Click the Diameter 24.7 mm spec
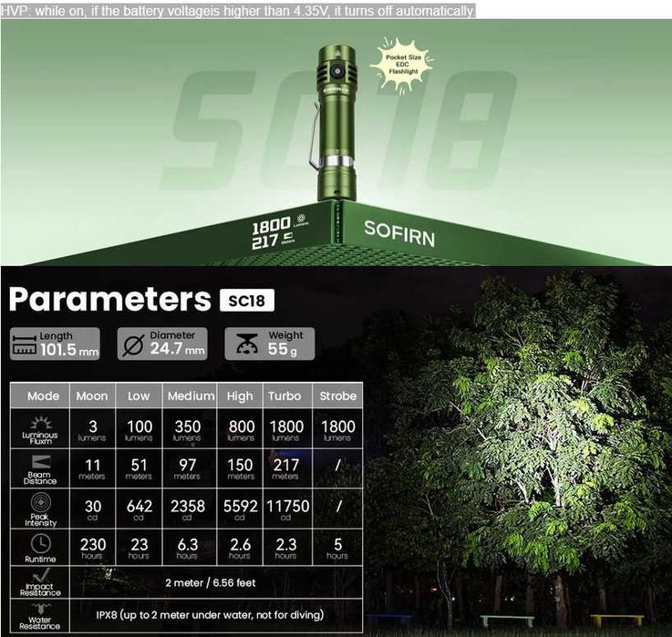 pos(162,344)
